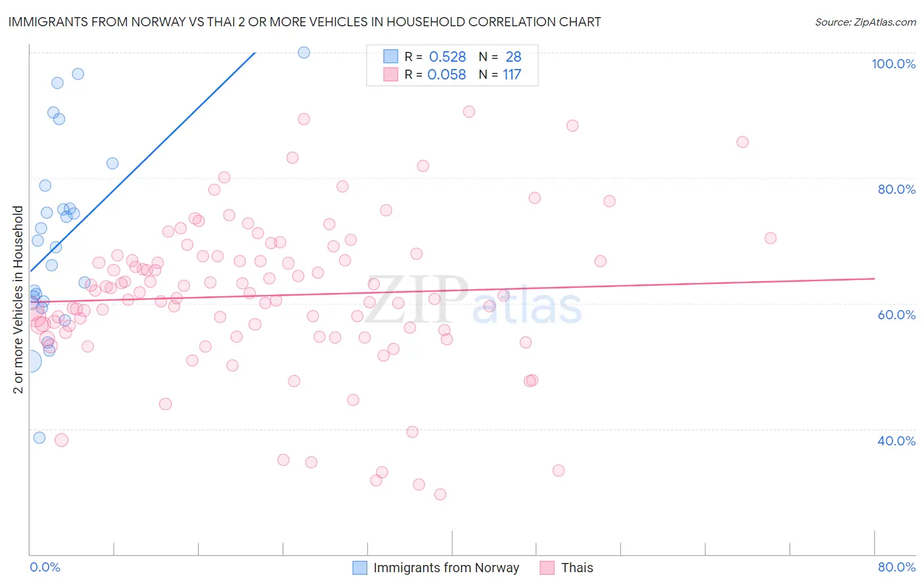Open the Source: ZipAtlas.com attribution
This screenshot has width=924, height=586.
[x=866, y=22]
